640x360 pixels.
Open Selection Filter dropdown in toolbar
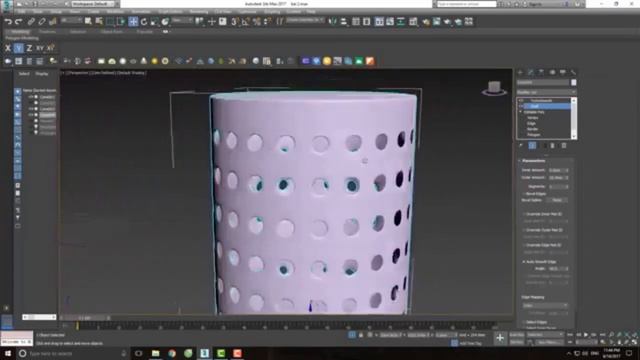(70, 20)
